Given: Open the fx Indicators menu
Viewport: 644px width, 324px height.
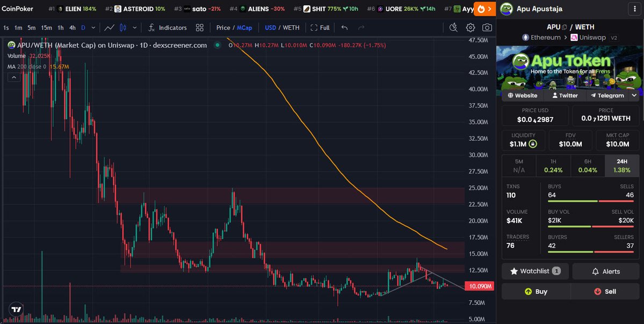Looking at the screenshot, I should [167, 27].
